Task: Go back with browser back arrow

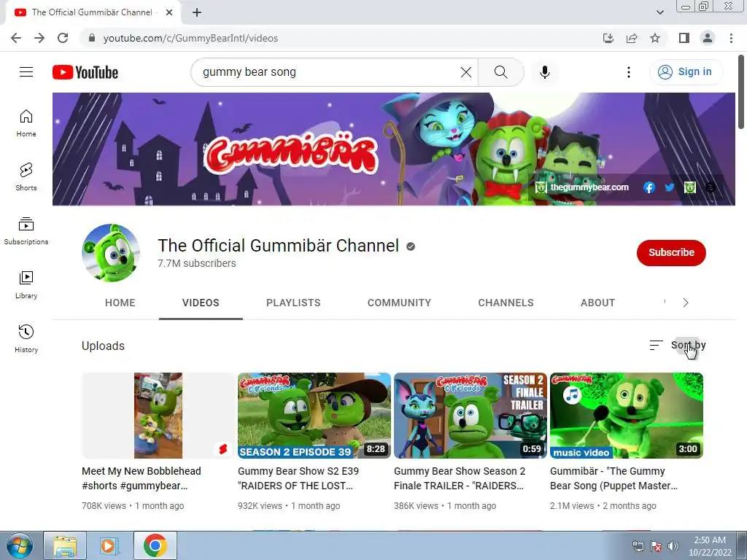Action: 16,38
